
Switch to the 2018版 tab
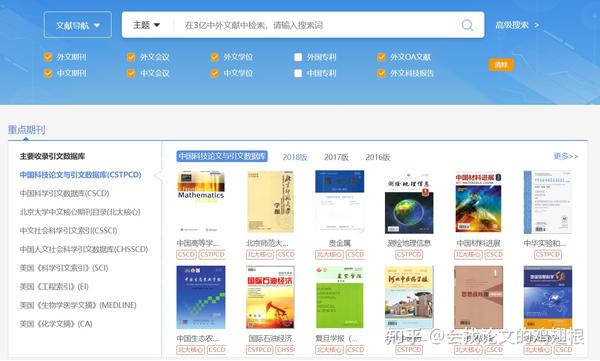[x=295, y=157]
